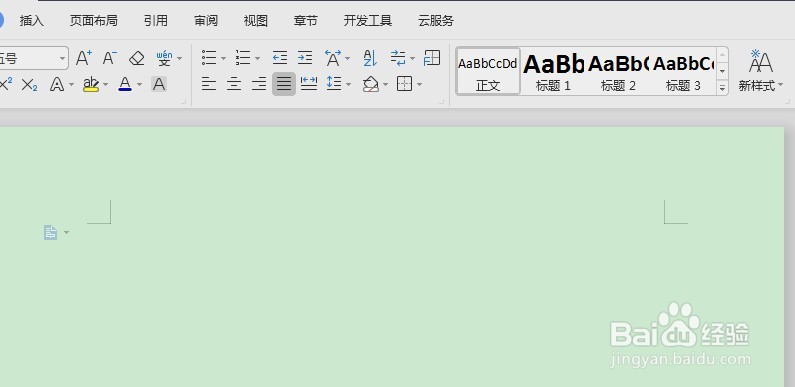This screenshot has height=387, width=795.
Task: Open the 视图 tab
Action: click(x=256, y=21)
